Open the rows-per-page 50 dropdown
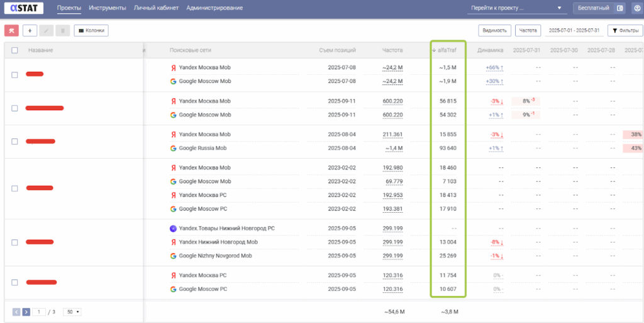Viewport: 644px width, 323px height. pos(72,312)
